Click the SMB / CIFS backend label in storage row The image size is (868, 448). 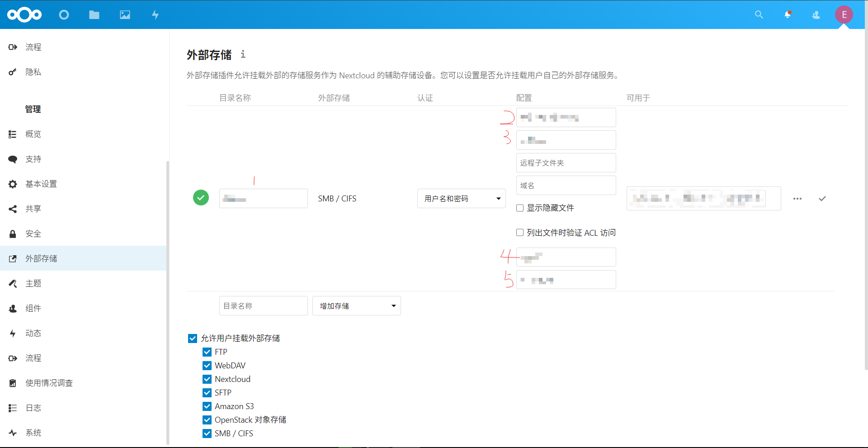[x=337, y=199]
